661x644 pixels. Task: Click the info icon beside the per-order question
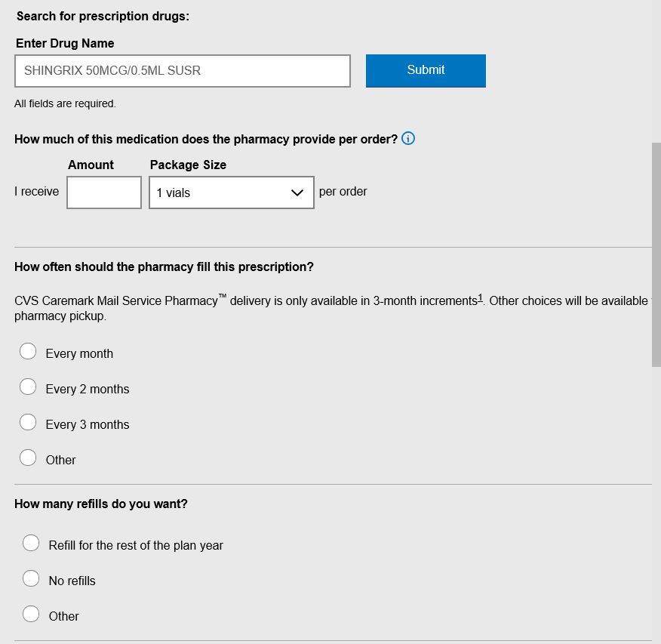click(x=408, y=139)
